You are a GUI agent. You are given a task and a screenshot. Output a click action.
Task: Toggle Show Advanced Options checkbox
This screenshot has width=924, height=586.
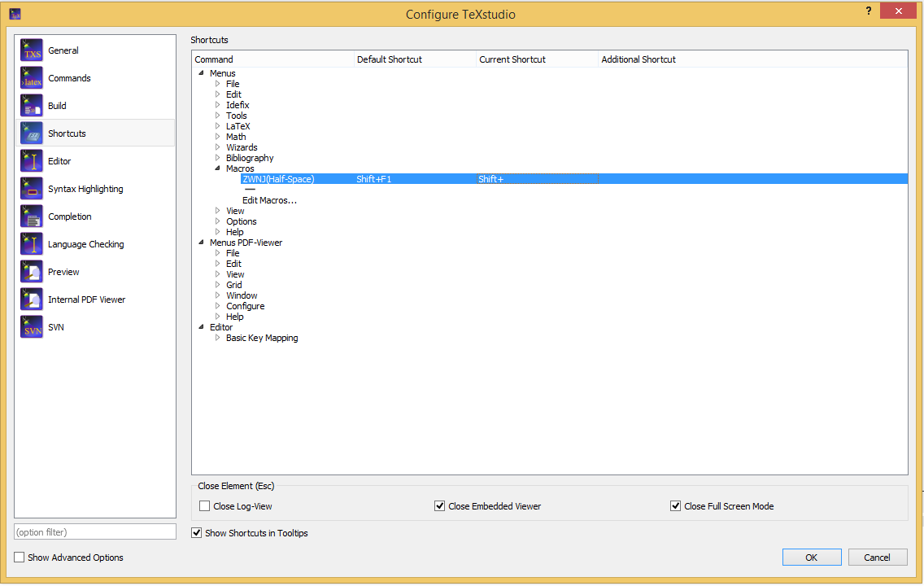pos(20,558)
